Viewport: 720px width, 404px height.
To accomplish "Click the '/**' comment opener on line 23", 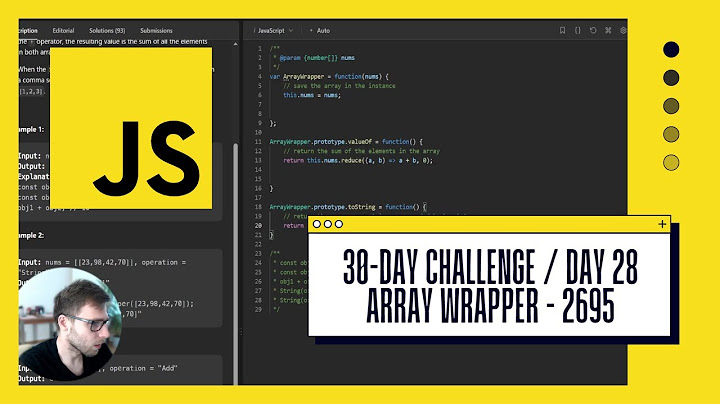I will pos(274,253).
